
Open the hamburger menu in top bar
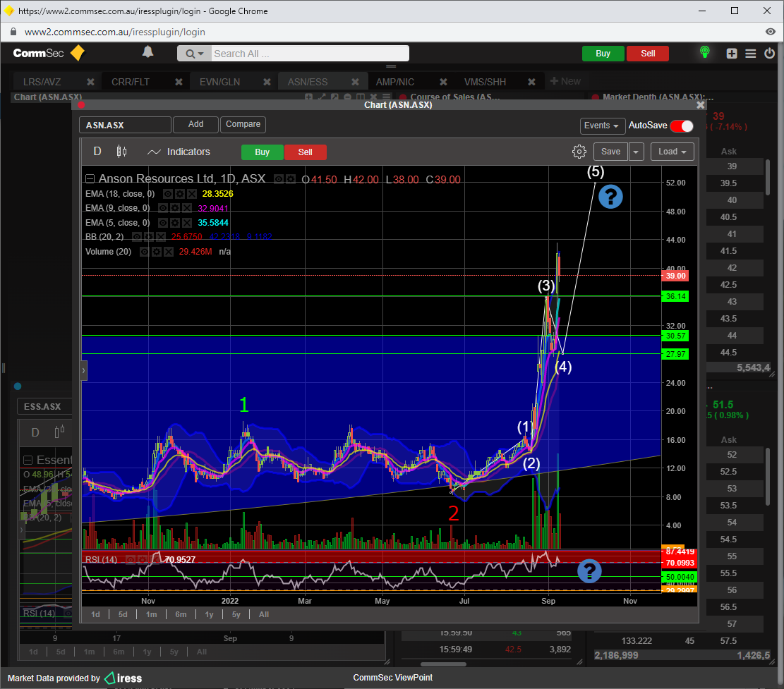(x=751, y=54)
